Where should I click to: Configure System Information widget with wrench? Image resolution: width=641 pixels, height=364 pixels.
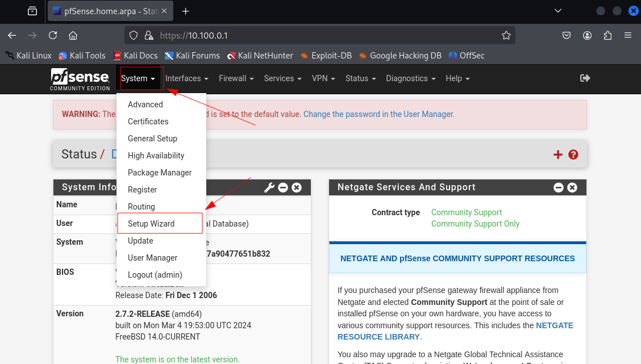(x=269, y=187)
